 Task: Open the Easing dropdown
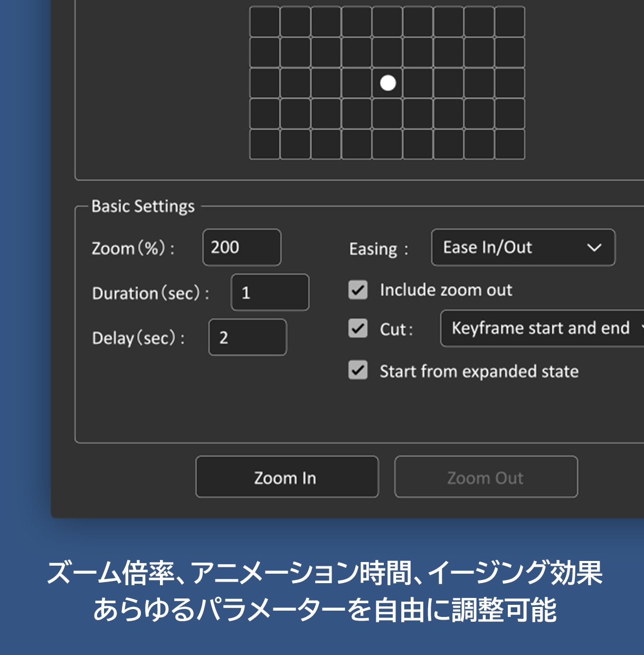tap(523, 247)
